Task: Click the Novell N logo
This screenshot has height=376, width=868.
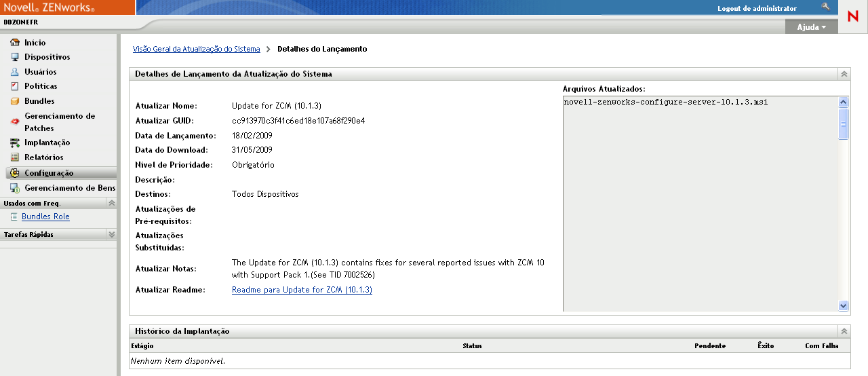Action: [x=853, y=17]
